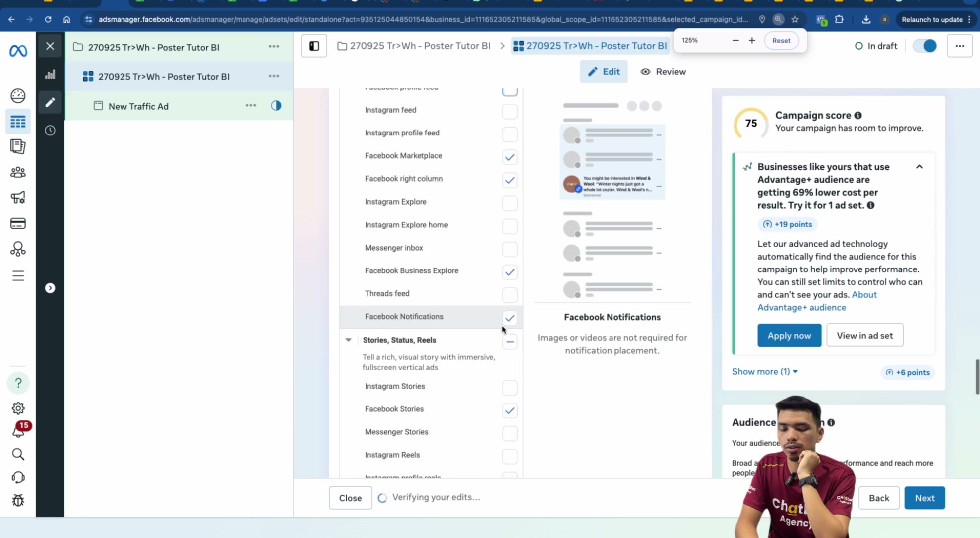The height and width of the screenshot is (538, 980).
Task: Click the notifications bell with 15 badge
Action: tap(18, 431)
